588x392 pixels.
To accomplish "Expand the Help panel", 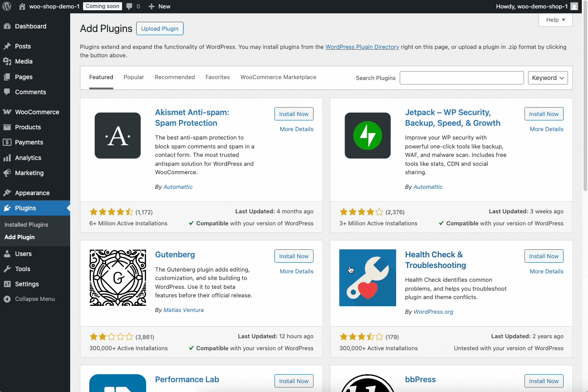I will 556,20.
